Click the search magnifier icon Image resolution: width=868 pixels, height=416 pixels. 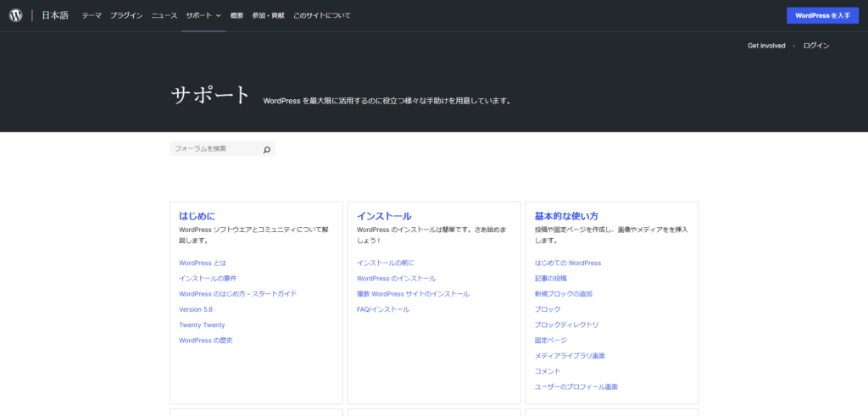point(267,149)
